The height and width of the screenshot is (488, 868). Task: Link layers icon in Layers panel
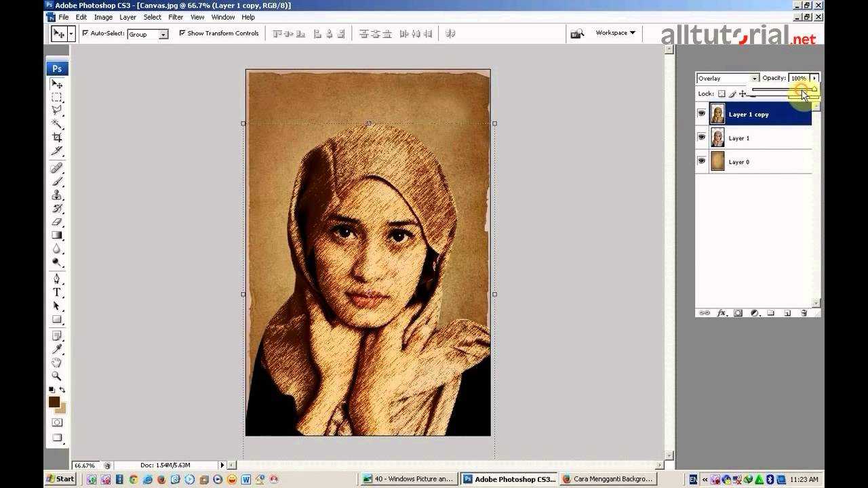point(705,313)
